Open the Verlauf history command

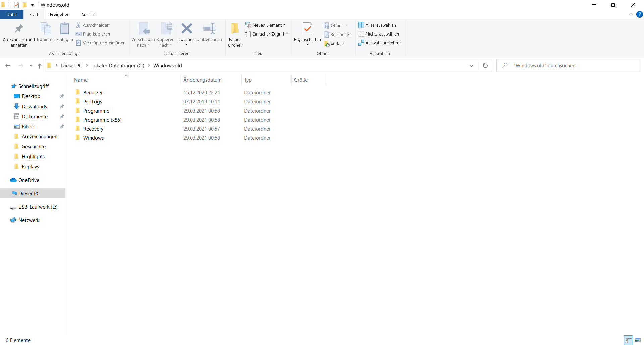334,44
